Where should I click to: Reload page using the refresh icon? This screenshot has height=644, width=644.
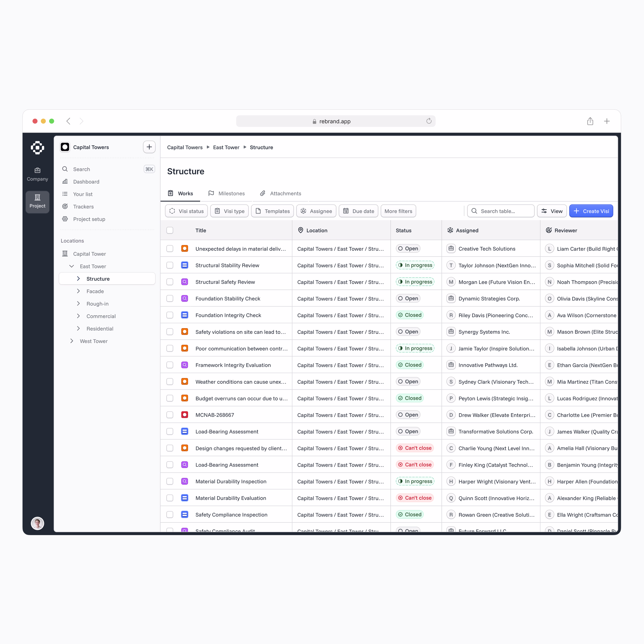[429, 121]
